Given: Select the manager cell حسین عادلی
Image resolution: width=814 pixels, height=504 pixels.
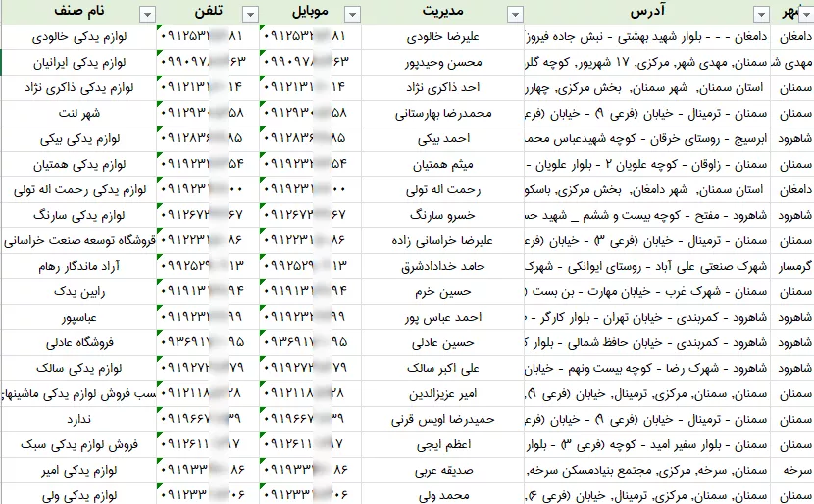Looking at the screenshot, I should [443, 342].
